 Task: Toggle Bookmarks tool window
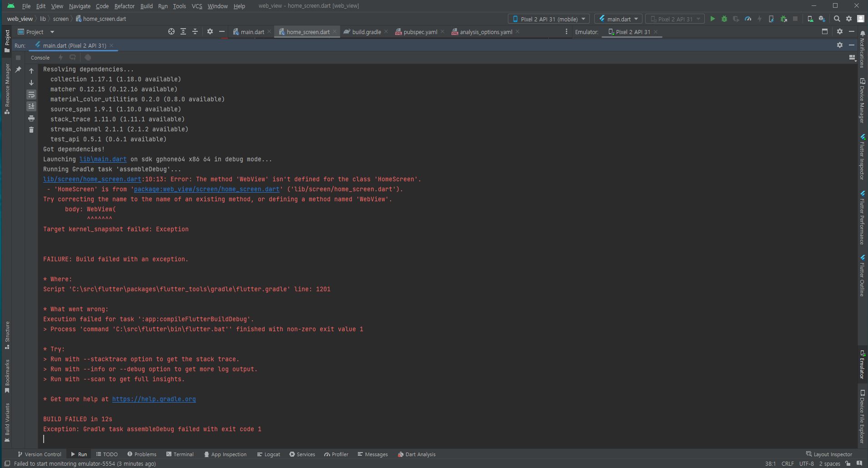[7, 376]
